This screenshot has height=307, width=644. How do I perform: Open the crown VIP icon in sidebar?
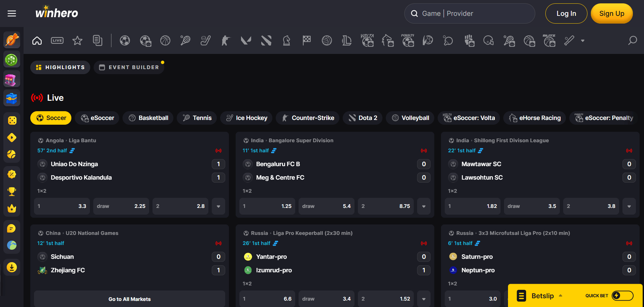tap(12, 209)
